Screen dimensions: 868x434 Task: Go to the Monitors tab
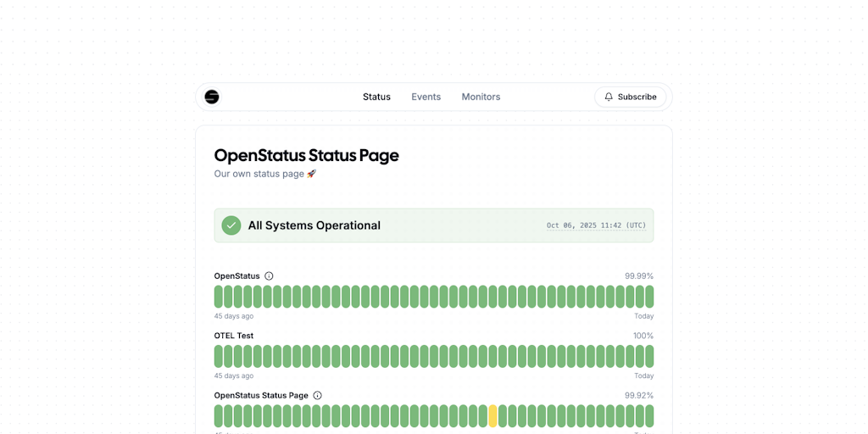(x=481, y=97)
